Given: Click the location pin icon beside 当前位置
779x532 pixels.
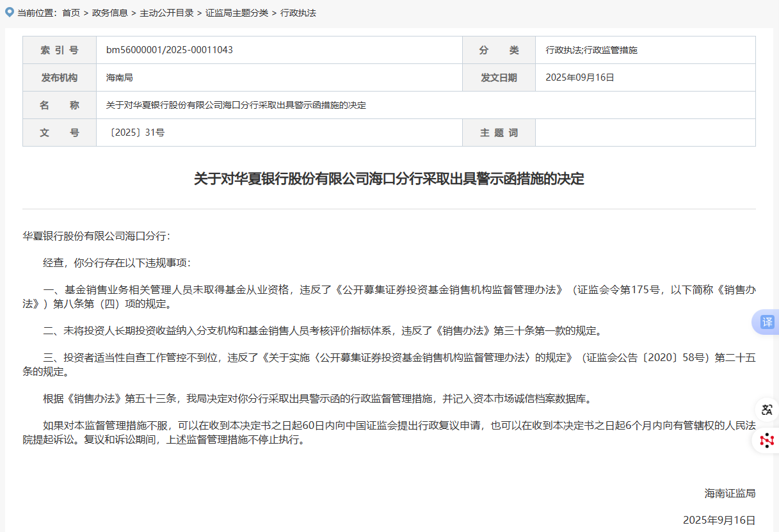Looking at the screenshot, I should point(9,12).
